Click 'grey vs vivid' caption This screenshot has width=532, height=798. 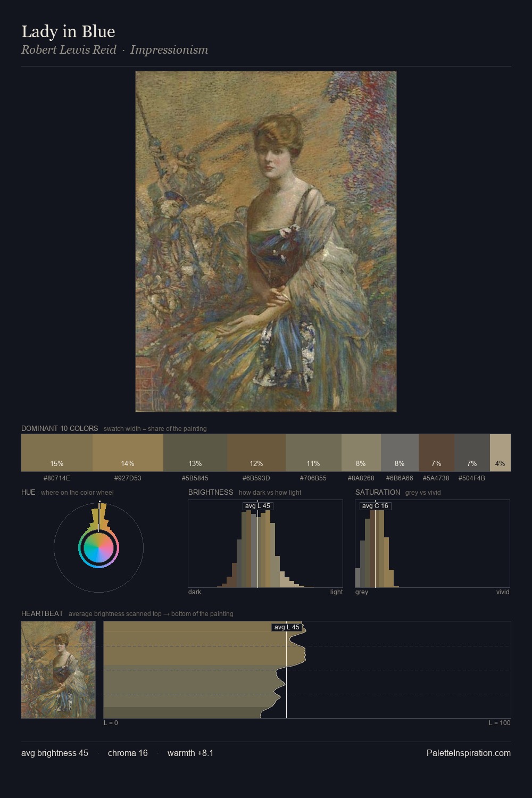(x=423, y=493)
